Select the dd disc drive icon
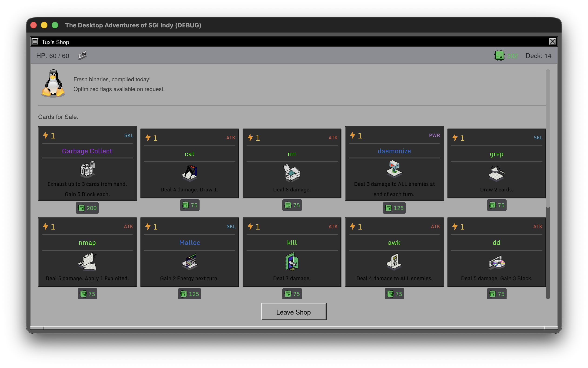Viewport: 588px width, 368px height. (x=496, y=262)
